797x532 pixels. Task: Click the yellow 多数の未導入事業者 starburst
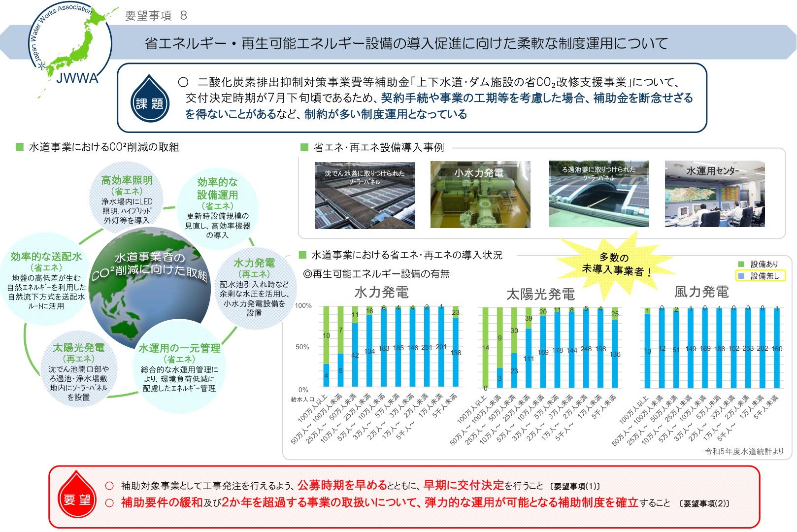pyautogui.click(x=615, y=265)
